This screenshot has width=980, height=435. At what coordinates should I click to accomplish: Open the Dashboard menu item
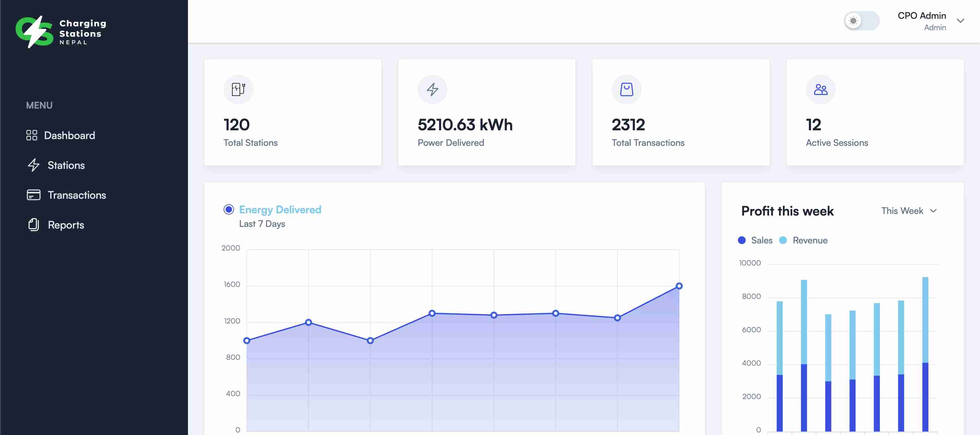click(x=61, y=135)
